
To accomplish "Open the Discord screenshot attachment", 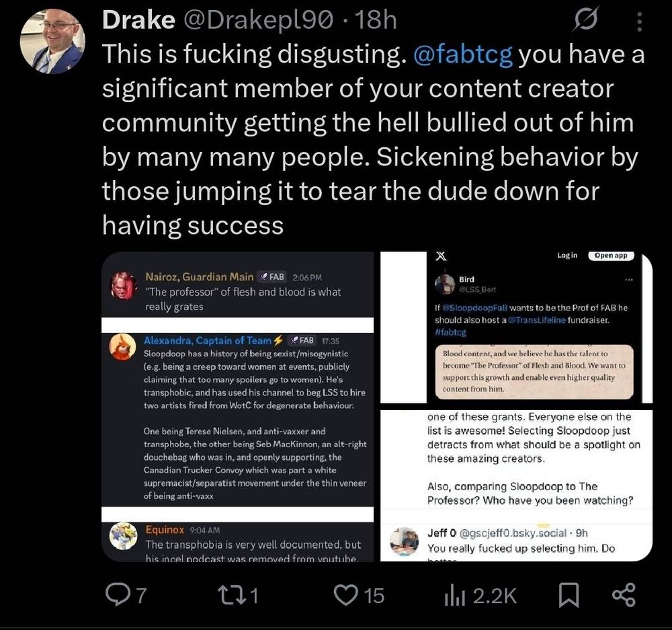I will pos(237,403).
